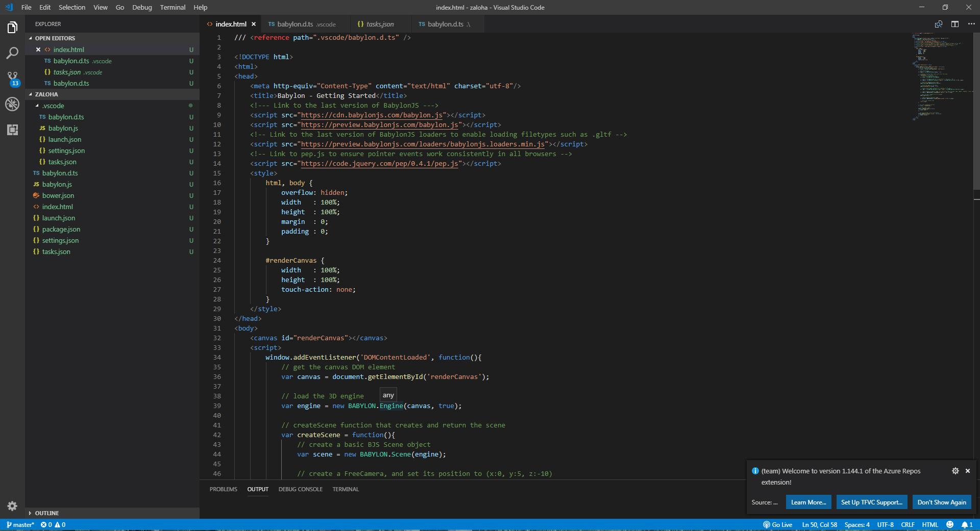
Task: Open the Debug menu
Action: [x=142, y=7]
